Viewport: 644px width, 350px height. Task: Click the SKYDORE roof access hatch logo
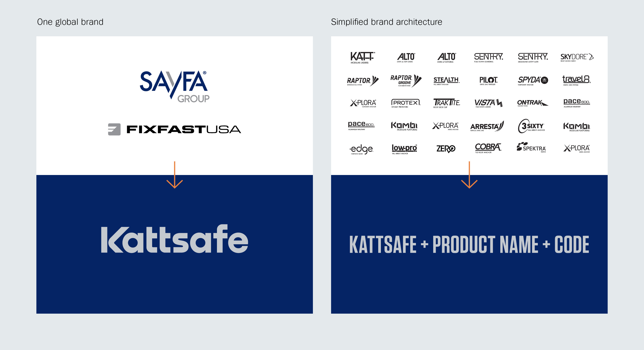tap(576, 57)
